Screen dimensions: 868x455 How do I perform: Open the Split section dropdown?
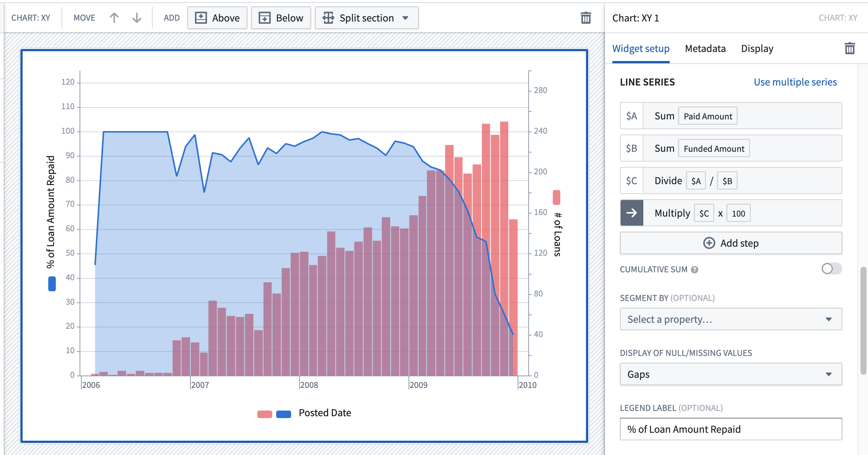pyautogui.click(x=367, y=18)
